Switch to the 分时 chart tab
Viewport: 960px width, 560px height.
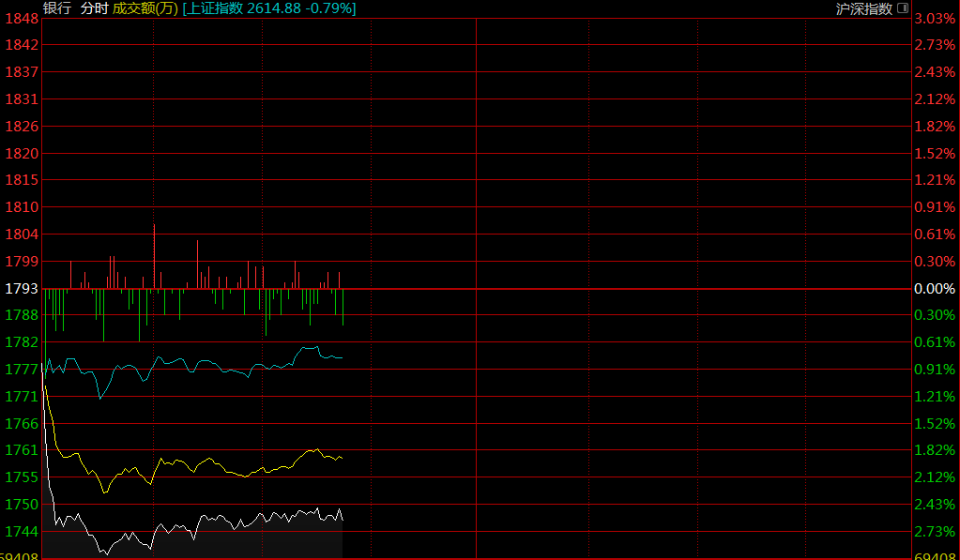coord(94,8)
